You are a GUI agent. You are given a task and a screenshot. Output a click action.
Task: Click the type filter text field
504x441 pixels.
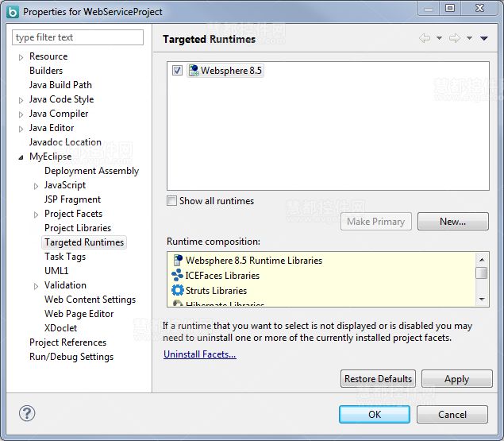pos(78,37)
